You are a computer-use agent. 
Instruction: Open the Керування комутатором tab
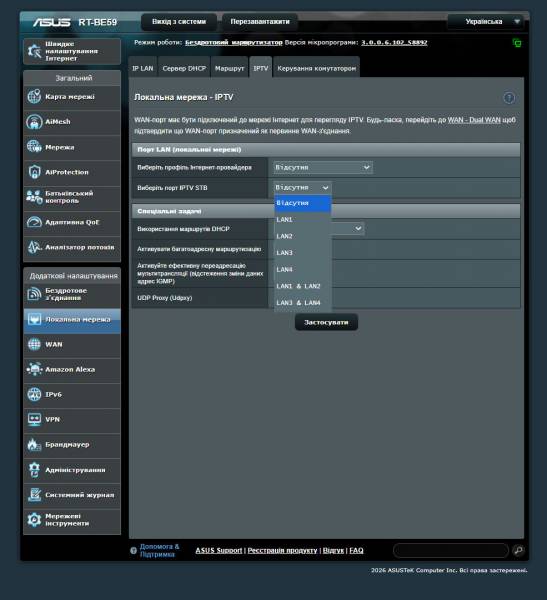tap(317, 68)
